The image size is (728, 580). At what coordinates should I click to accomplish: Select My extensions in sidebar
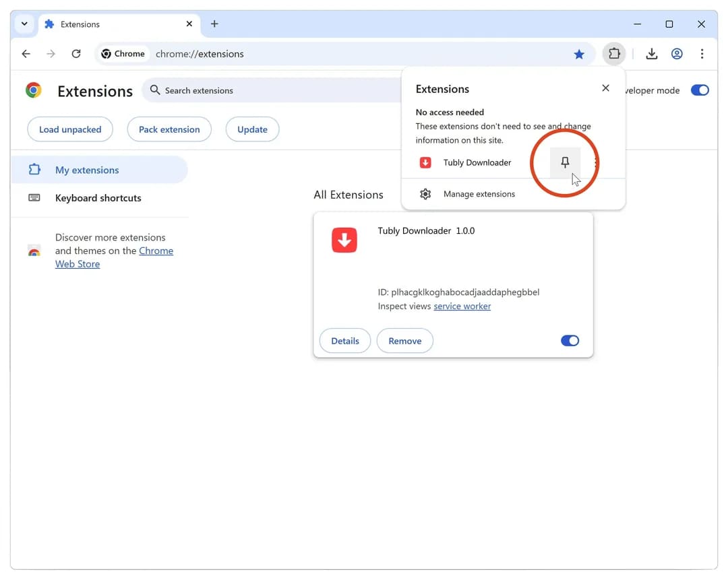point(99,170)
